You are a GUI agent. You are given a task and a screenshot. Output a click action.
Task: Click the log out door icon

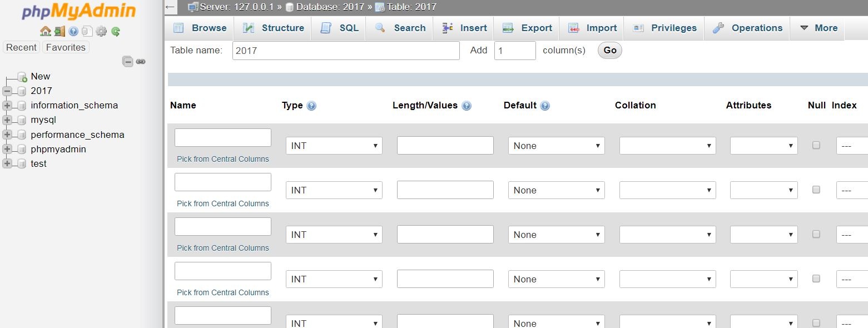tap(59, 31)
